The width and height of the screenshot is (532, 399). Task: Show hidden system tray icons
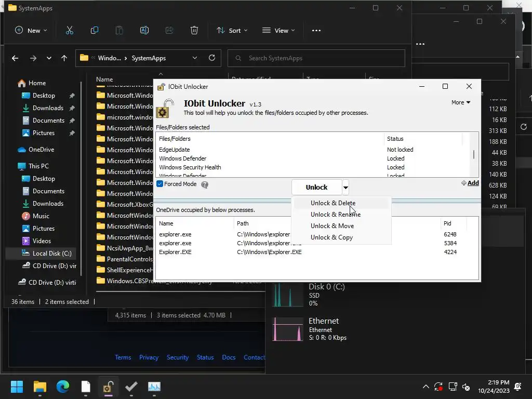click(426, 387)
